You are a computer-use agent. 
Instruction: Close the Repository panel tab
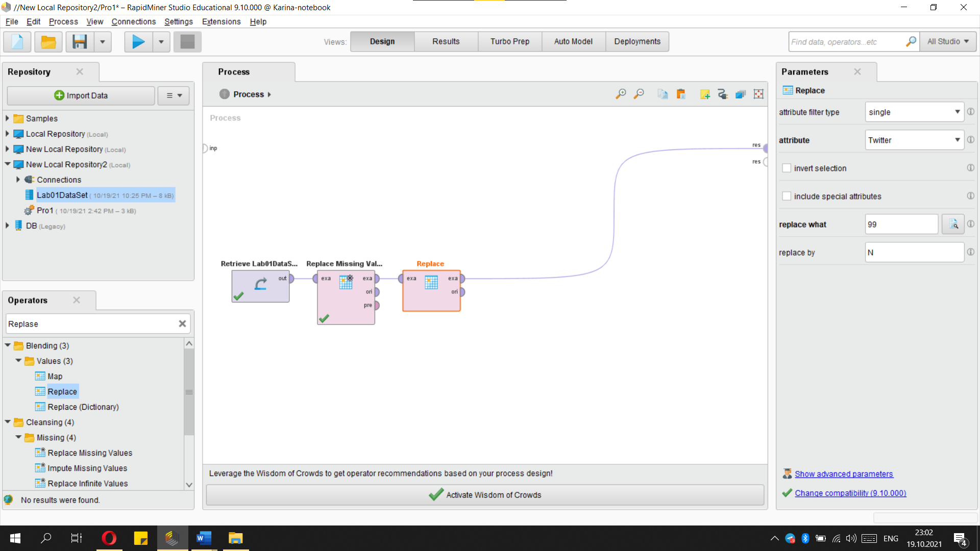tap(80, 71)
